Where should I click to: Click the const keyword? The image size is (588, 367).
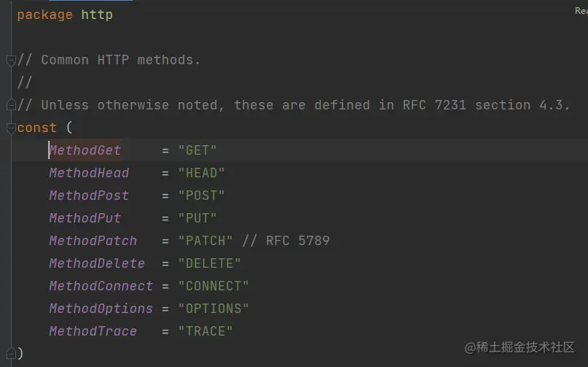[x=37, y=128]
